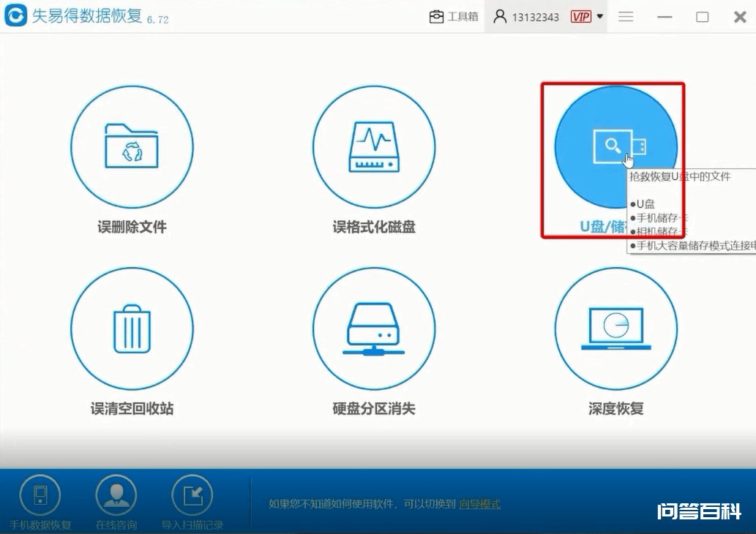Open the hamburger main menu
Viewport: 756px width, 534px height.
tap(626, 17)
